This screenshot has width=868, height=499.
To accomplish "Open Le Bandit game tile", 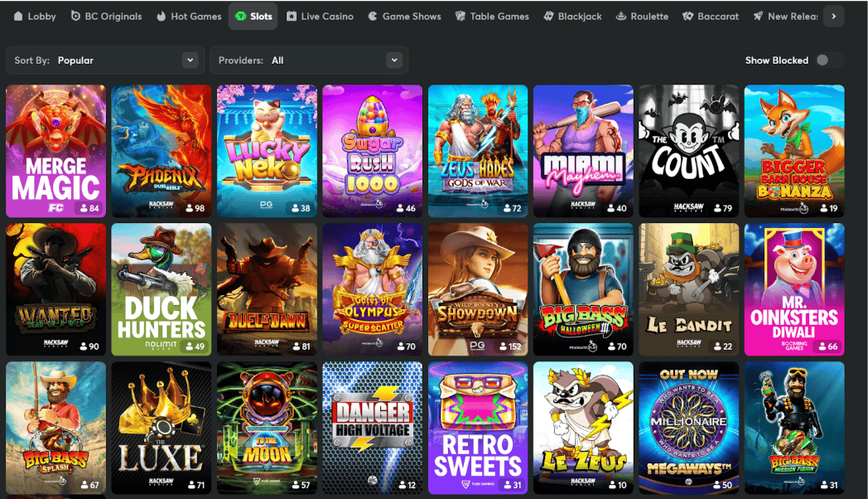I will [x=688, y=288].
